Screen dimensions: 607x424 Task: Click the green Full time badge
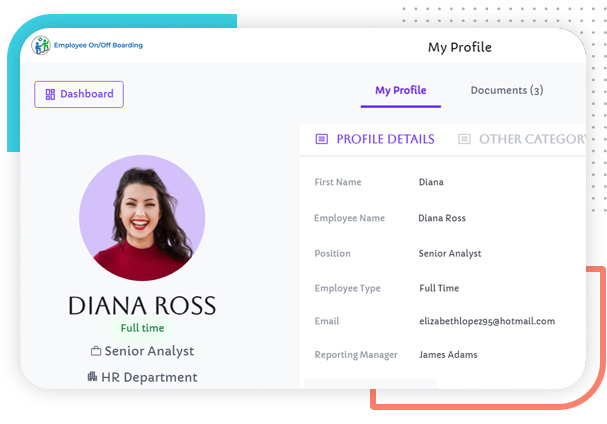142,328
